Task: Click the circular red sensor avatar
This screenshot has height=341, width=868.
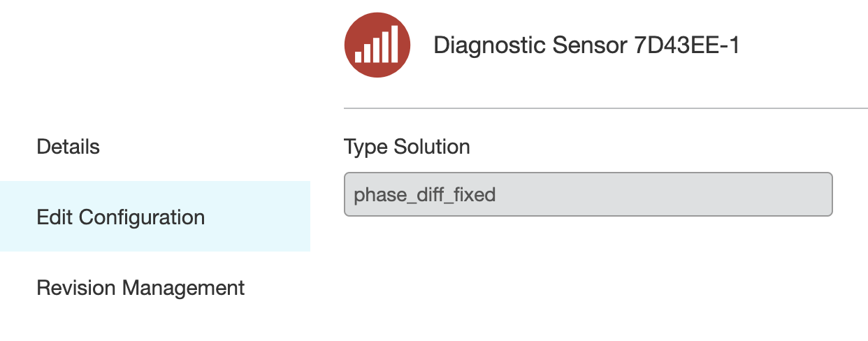Action: (x=377, y=45)
